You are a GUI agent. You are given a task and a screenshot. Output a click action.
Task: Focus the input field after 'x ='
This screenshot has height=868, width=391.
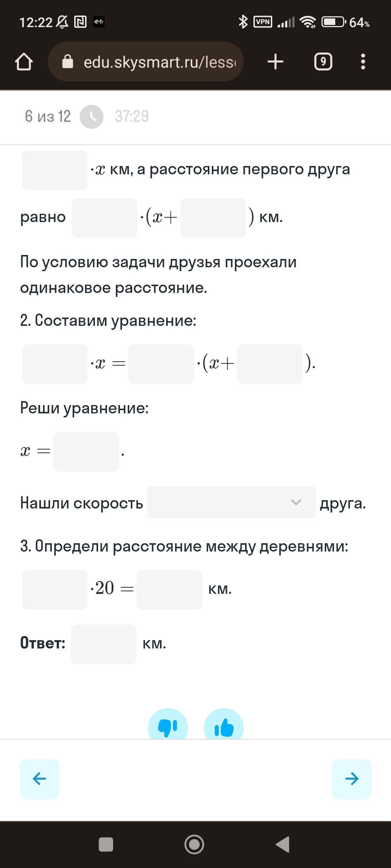point(86,452)
